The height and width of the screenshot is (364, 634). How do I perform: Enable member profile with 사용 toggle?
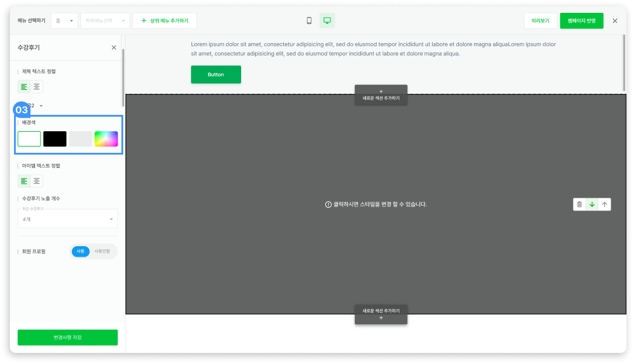(x=81, y=251)
